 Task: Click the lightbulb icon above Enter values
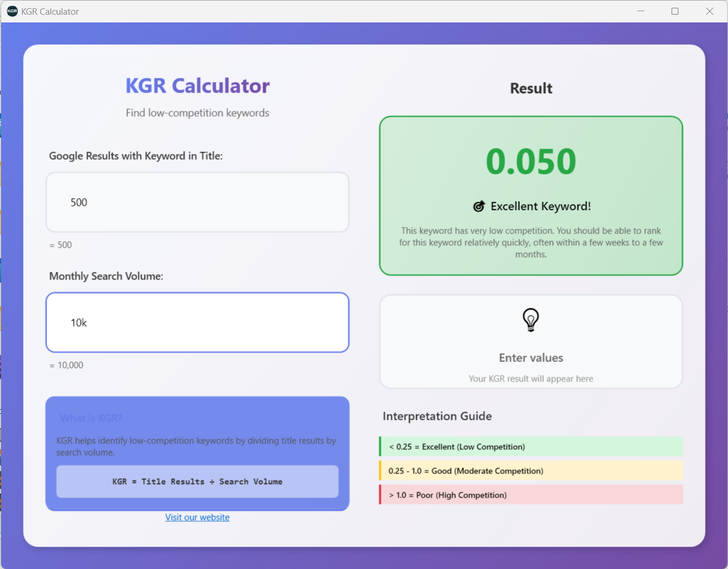[x=531, y=320]
